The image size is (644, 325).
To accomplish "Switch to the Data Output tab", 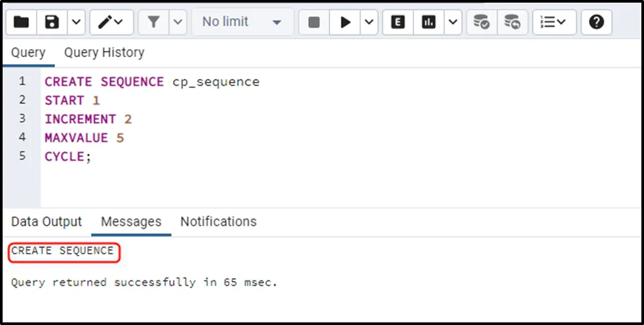I will coord(47,221).
